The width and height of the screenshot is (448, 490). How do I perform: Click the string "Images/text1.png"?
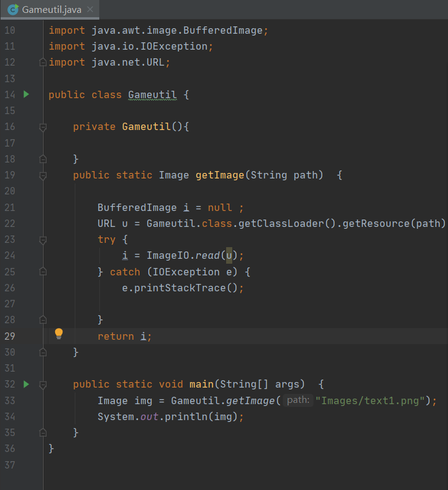click(370, 400)
